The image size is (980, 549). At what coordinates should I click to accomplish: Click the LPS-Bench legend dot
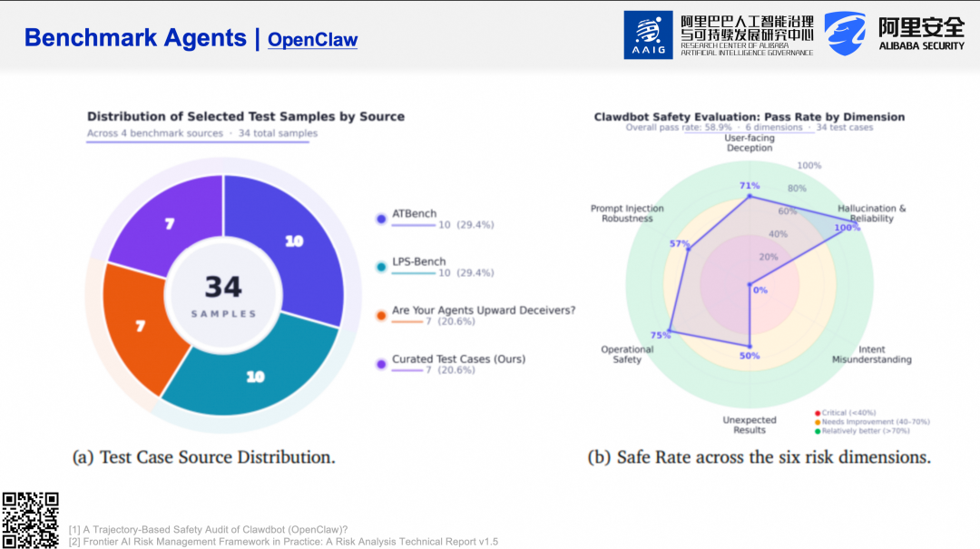point(381,267)
